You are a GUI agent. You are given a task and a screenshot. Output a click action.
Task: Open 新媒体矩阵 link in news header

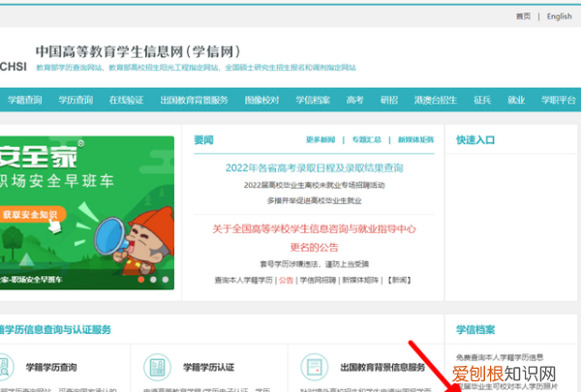(415, 139)
